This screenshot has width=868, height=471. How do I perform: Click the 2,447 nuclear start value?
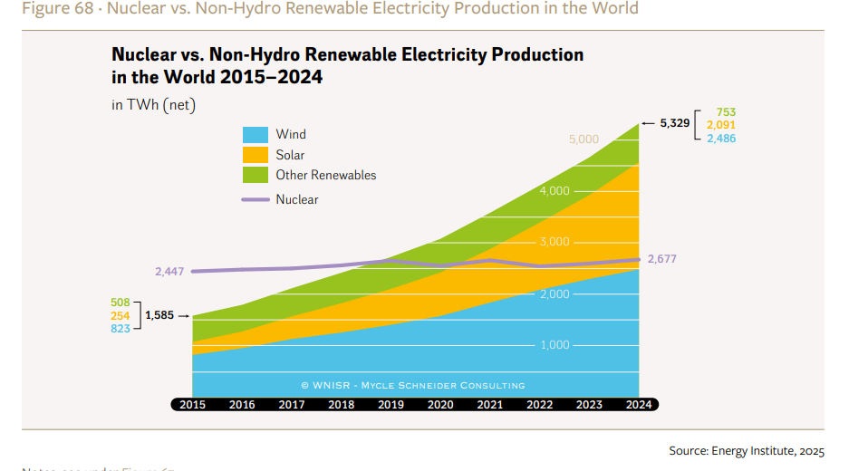click(x=169, y=271)
